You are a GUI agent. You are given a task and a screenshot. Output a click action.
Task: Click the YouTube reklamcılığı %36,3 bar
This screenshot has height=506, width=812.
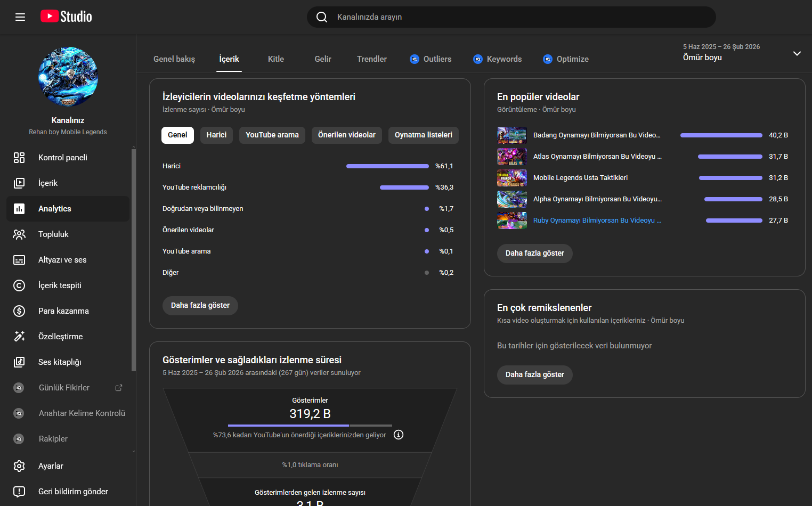(404, 187)
